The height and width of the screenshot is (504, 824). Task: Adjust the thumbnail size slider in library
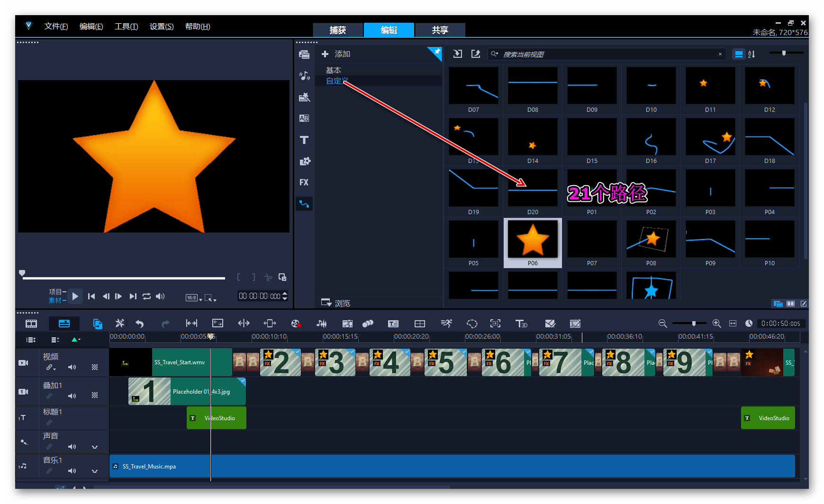[x=787, y=53]
